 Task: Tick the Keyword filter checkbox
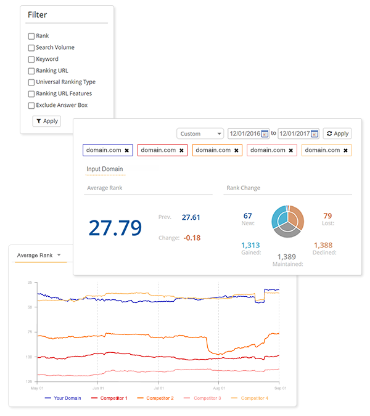[x=31, y=59]
